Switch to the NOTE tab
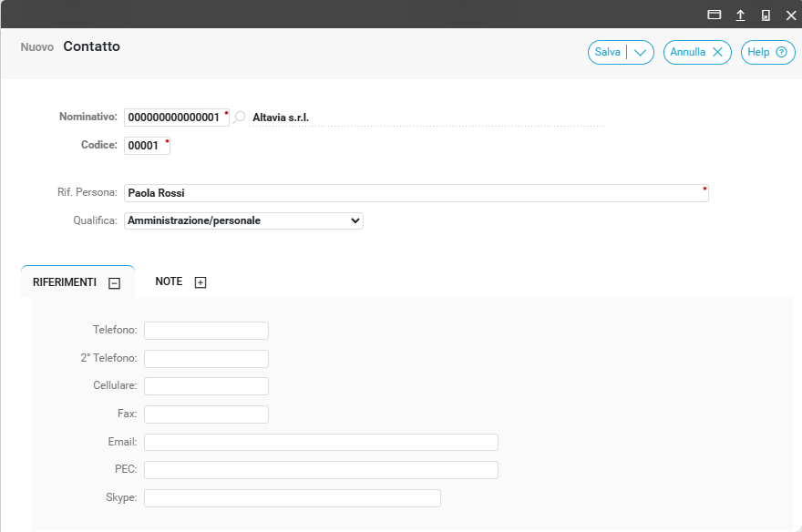 tap(169, 282)
